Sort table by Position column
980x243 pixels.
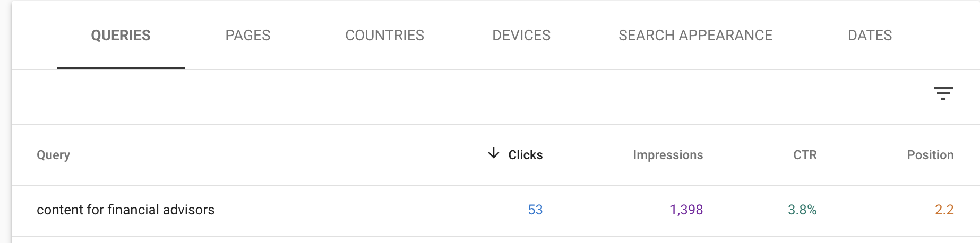pos(930,155)
